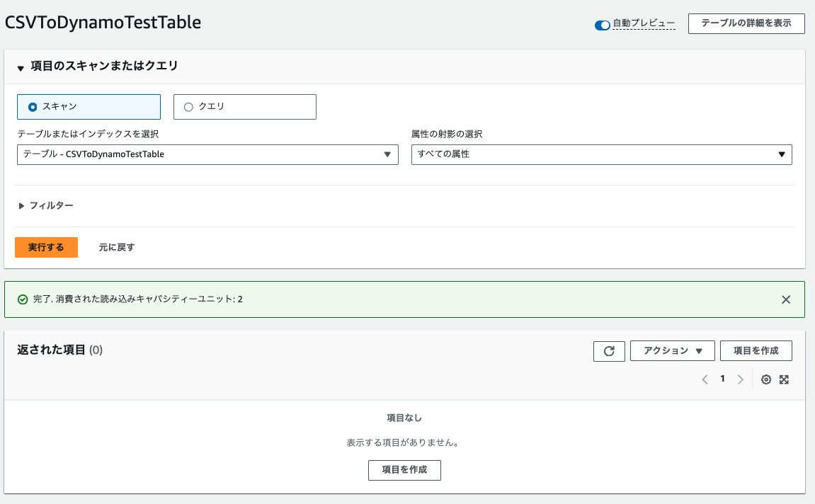815x504 pixels.
Task: Click the orange 実行する button
Action: click(x=46, y=247)
